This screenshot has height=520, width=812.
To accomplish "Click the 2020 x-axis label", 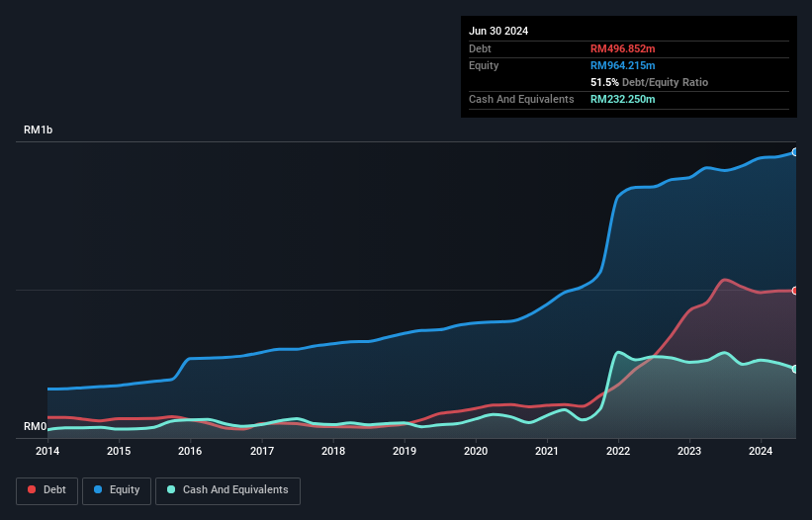I will pyautogui.click(x=476, y=451).
